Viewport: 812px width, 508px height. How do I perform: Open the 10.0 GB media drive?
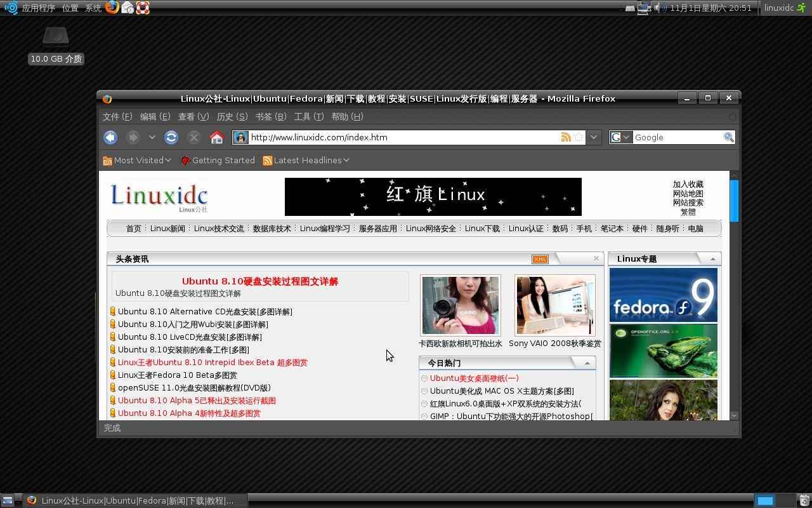coord(56,45)
